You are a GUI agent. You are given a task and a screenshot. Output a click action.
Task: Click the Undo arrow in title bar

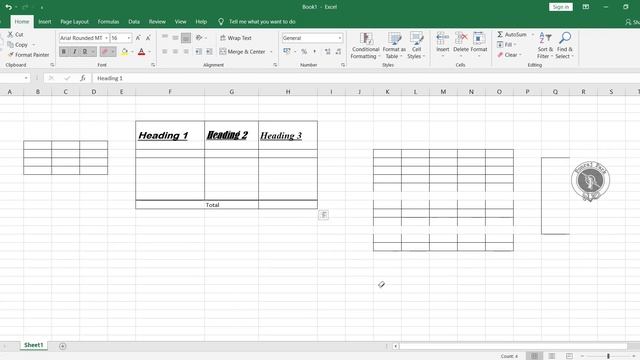[8, 7]
